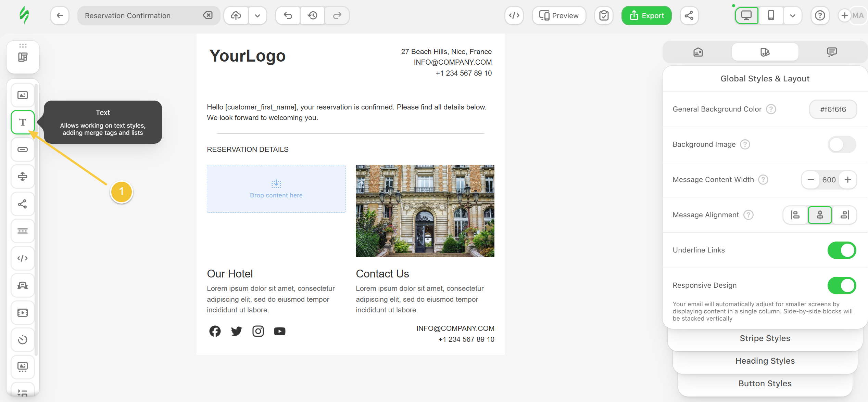
Task: Click the YouTube icon in the email
Action: point(279,331)
